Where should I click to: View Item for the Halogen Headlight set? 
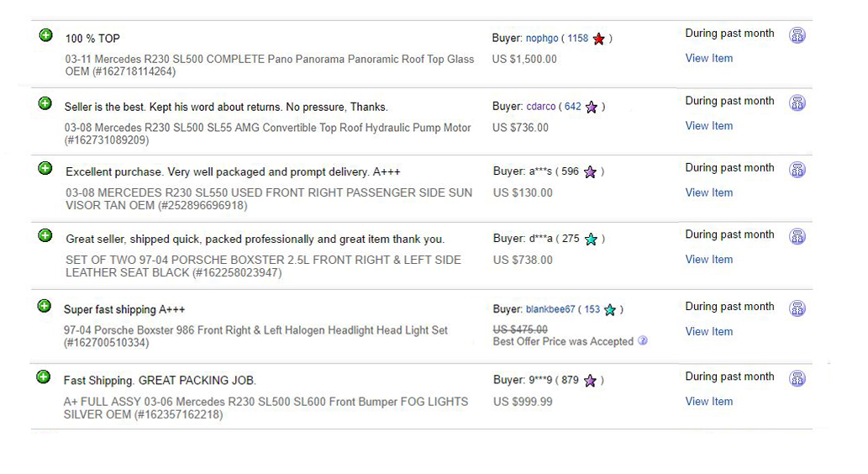pos(708,331)
